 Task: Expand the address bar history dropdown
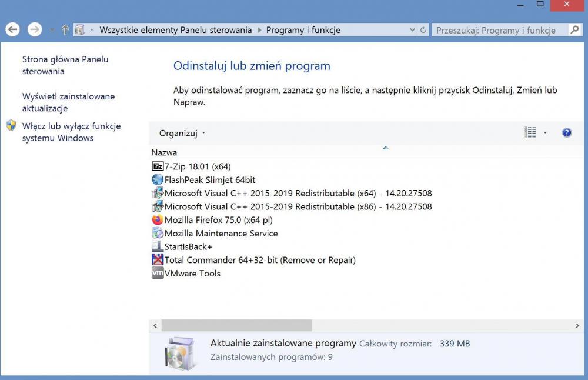coord(412,30)
